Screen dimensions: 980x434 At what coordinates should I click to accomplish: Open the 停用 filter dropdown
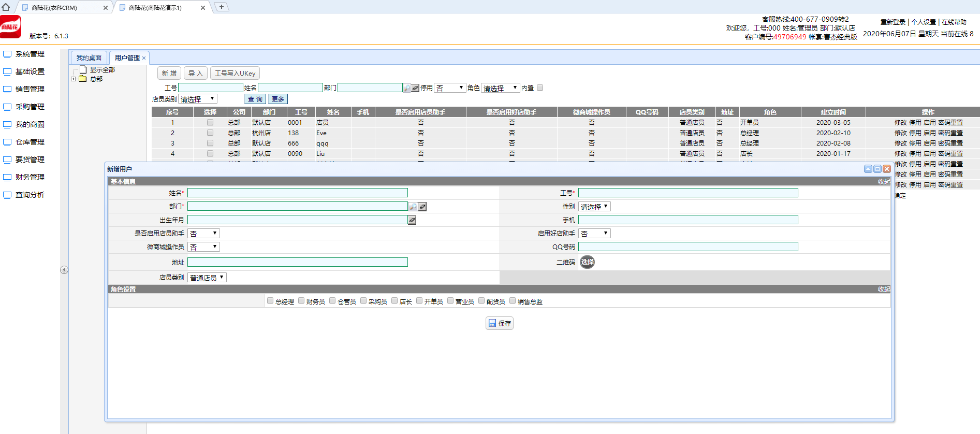click(x=450, y=88)
